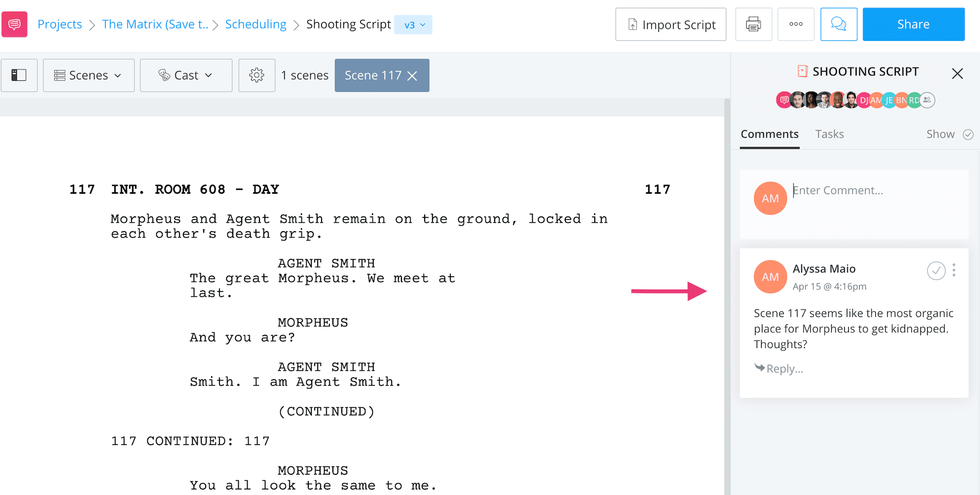Open Alyssa Maio comment options dots

(954, 270)
